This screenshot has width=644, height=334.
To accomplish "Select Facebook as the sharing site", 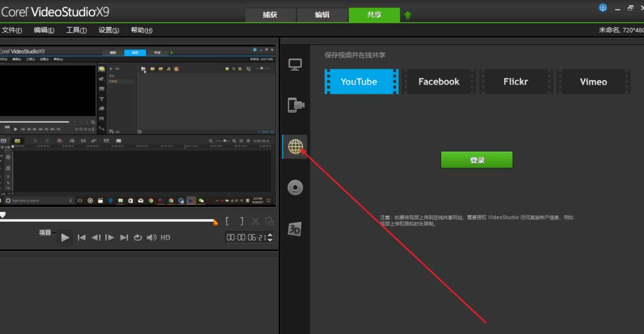I will point(439,82).
